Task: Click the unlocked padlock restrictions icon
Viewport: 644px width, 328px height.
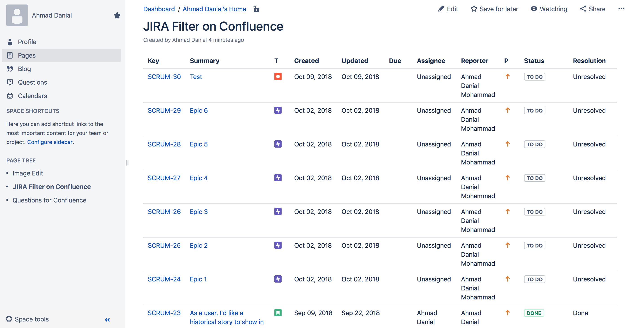Action: [x=256, y=9]
